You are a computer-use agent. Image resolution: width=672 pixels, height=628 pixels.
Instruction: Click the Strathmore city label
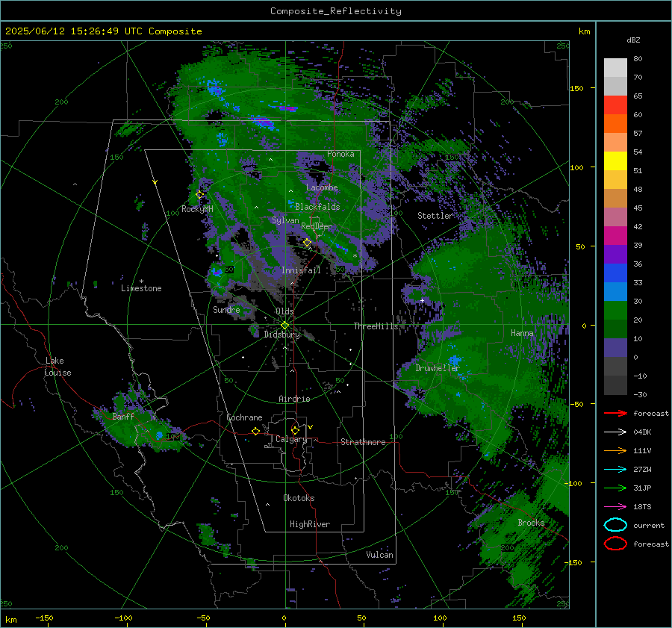pos(363,442)
